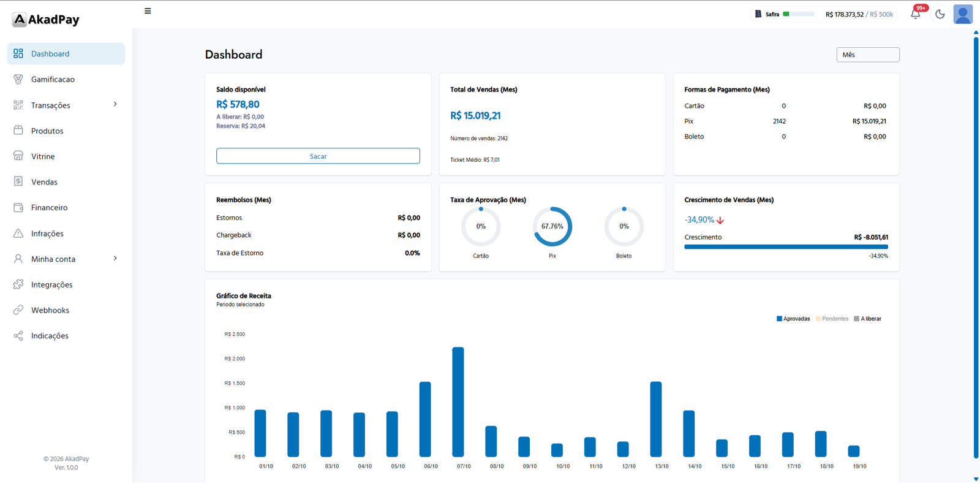Click the R$ 178.373,52 level amount
The image size is (980, 483).
coord(845,14)
